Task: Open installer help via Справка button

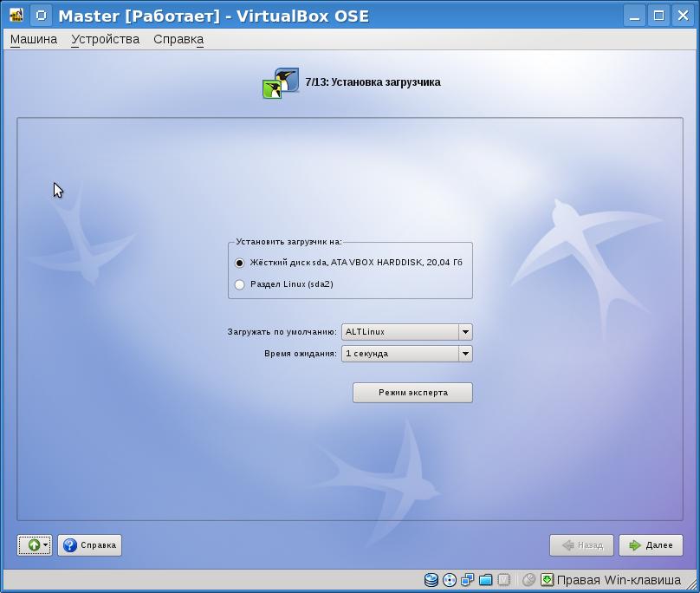Action: coord(90,545)
